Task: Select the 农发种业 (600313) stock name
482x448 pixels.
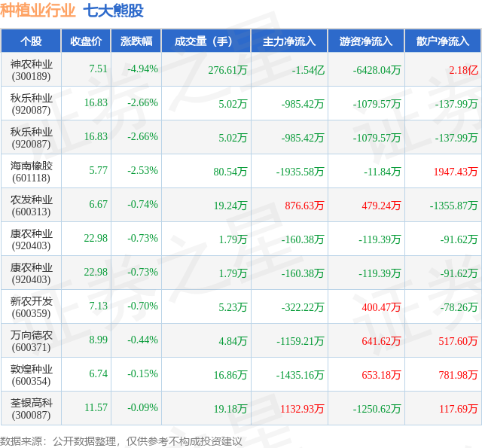Action: click(31, 206)
